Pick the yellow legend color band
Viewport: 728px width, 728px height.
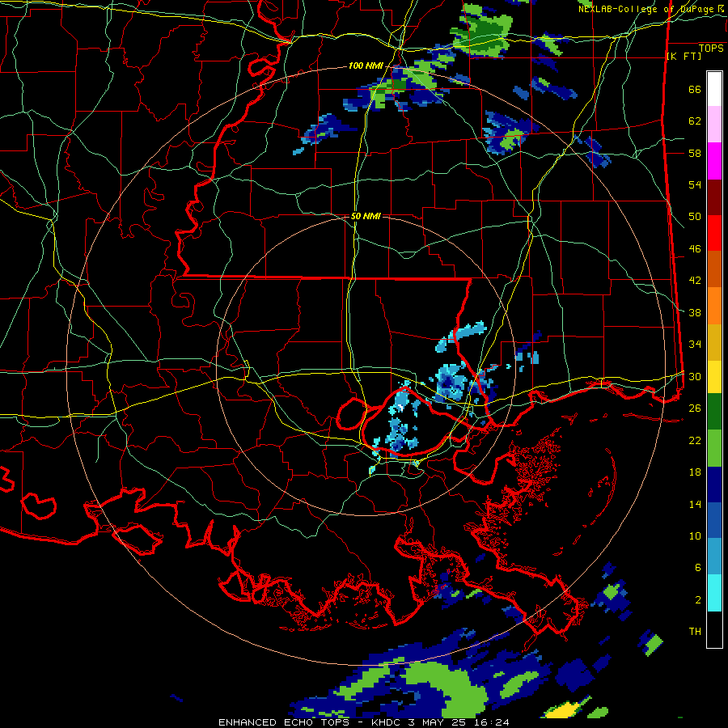tap(714, 377)
